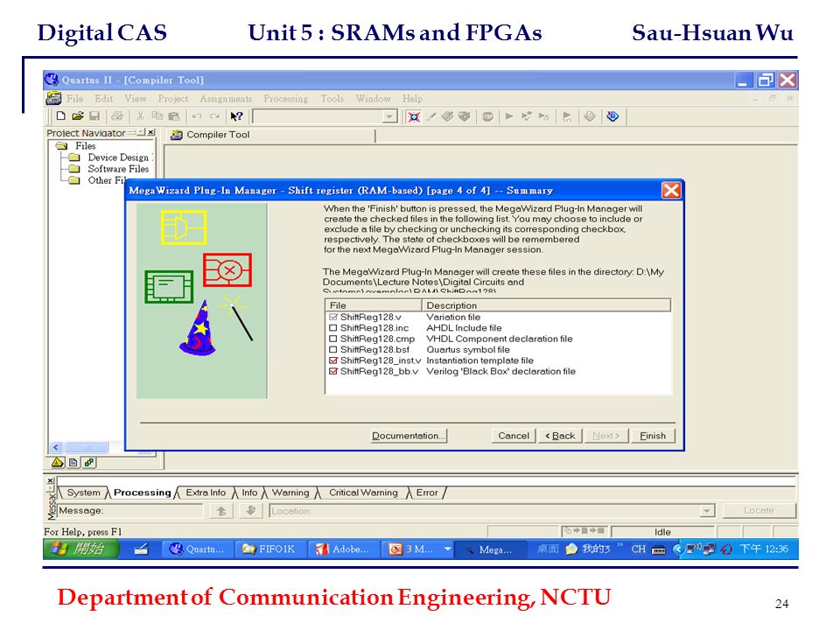This screenshot has height=630, width=840.
Task: Click the Hierarchy tab icon in Project Navigator
Action: pyautogui.click(x=58, y=462)
